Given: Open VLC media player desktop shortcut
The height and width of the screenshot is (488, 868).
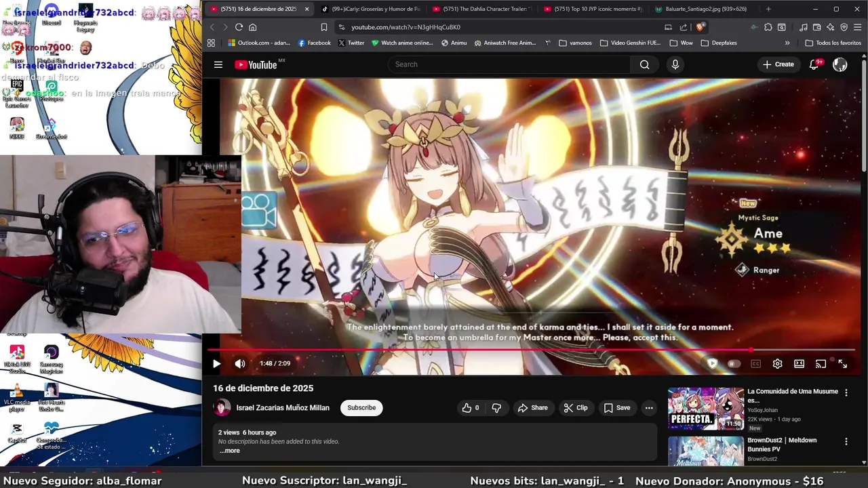Looking at the screenshot, I should (x=17, y=398).
